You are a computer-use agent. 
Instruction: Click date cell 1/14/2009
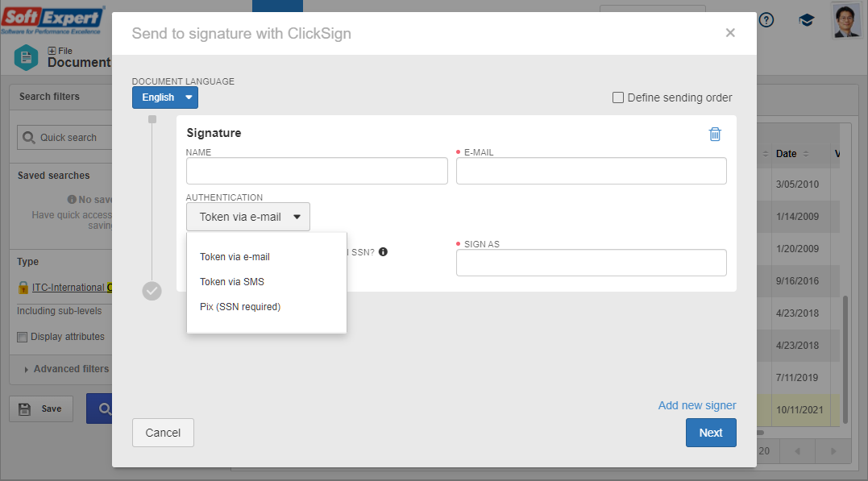[x=797, y=217]
